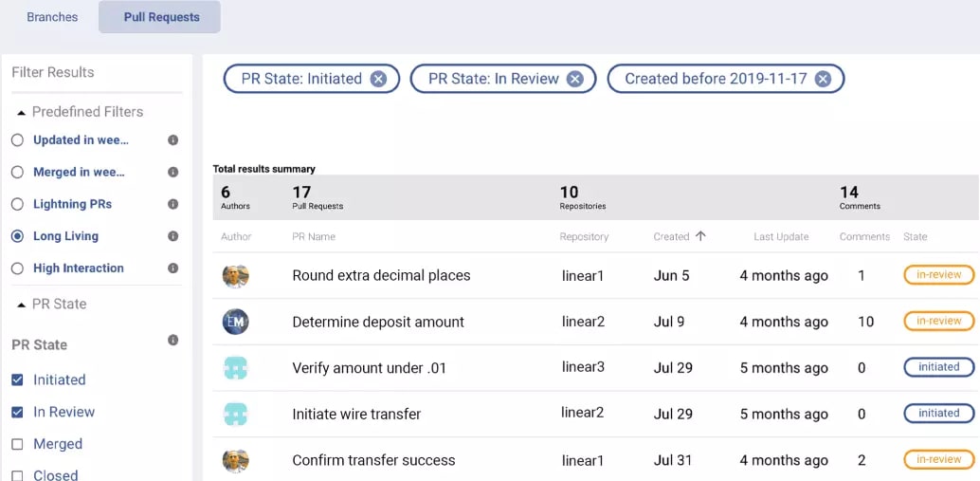Open 'Determine deposit amount' pull request

378,323
